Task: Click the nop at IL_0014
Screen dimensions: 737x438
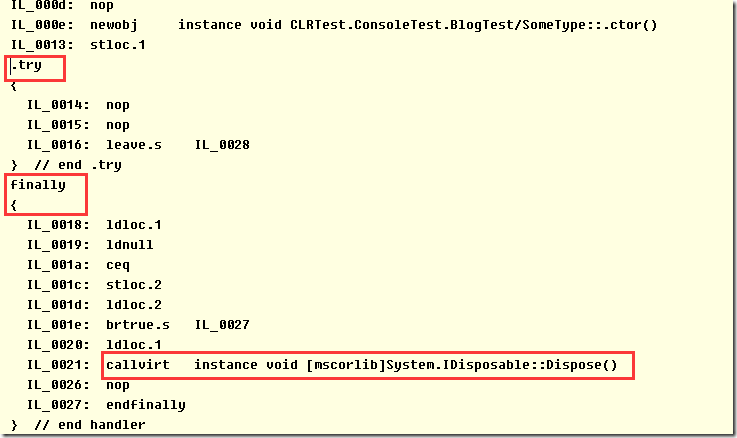Action: pyautogui.click(x=118, y=105)
